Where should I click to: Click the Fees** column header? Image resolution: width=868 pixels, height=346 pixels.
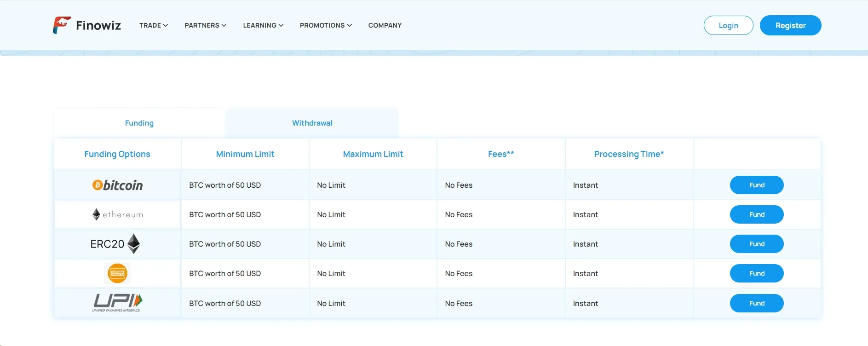(x=501, y=154)
